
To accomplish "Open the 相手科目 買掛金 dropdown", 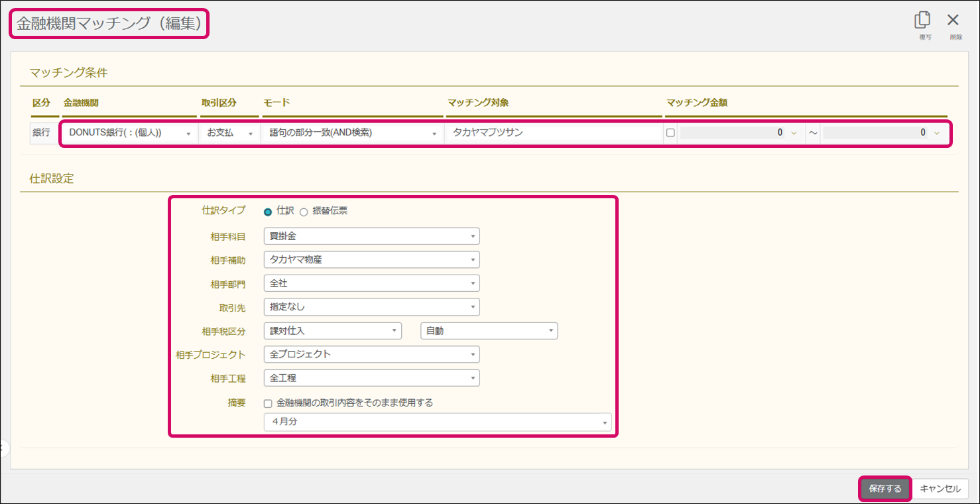I will coord(371,236).
